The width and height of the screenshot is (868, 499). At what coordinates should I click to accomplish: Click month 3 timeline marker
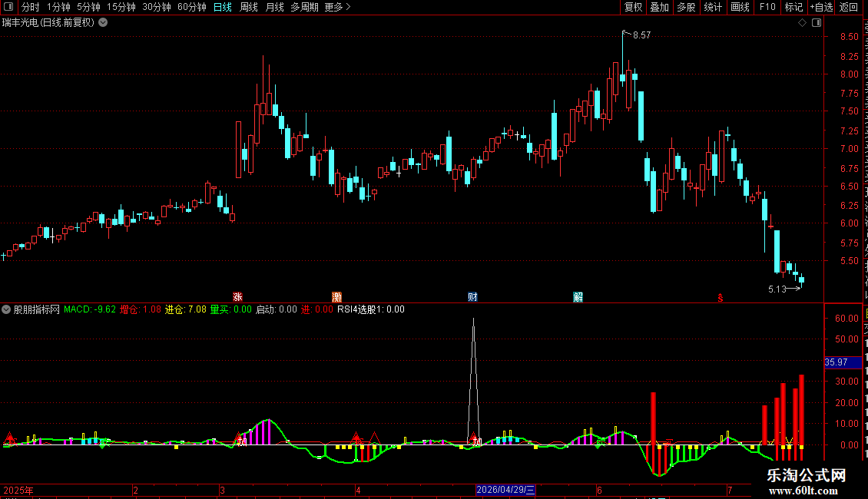222,490
